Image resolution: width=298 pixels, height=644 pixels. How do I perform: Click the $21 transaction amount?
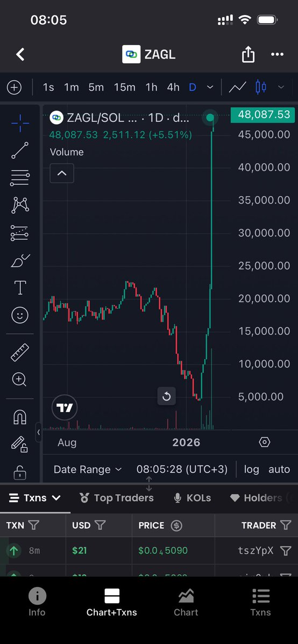[80, 551]
